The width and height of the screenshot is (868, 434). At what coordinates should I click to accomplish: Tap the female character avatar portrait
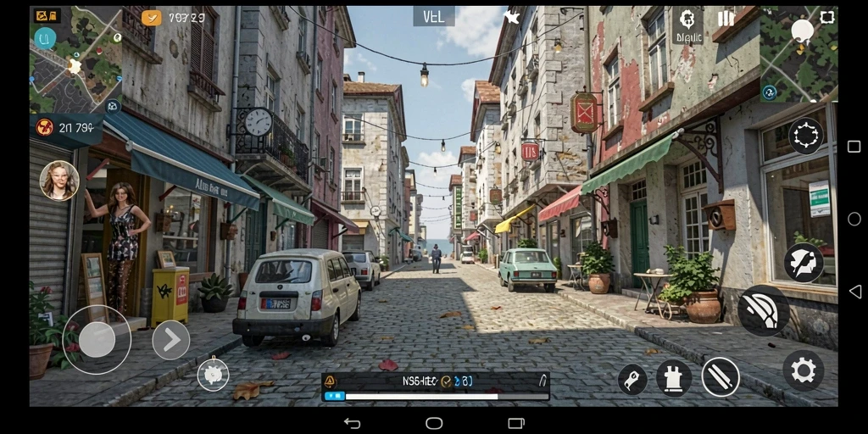(59, 181)
